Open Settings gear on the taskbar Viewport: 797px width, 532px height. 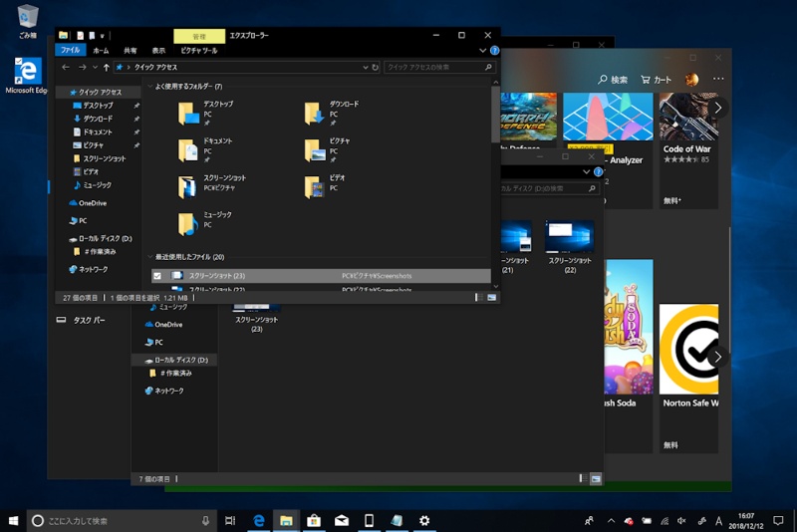[x=424, y=520]
